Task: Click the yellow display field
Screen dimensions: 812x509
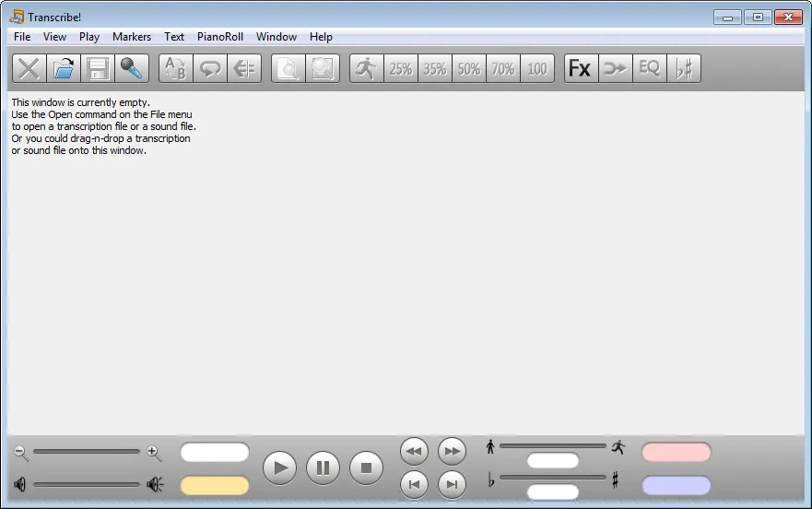Action: tap(215, 486)
